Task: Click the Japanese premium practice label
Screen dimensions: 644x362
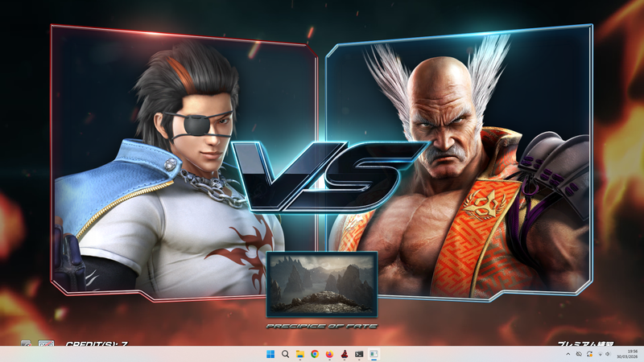Action: (586, 343)
